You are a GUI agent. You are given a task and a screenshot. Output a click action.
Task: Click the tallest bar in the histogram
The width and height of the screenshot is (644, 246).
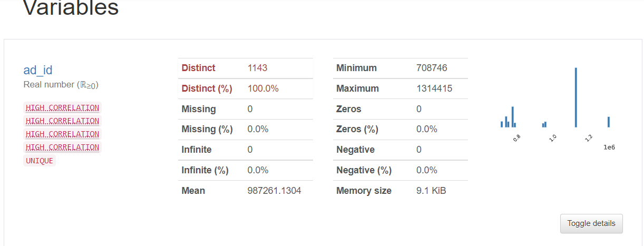[x=575, y=97]
